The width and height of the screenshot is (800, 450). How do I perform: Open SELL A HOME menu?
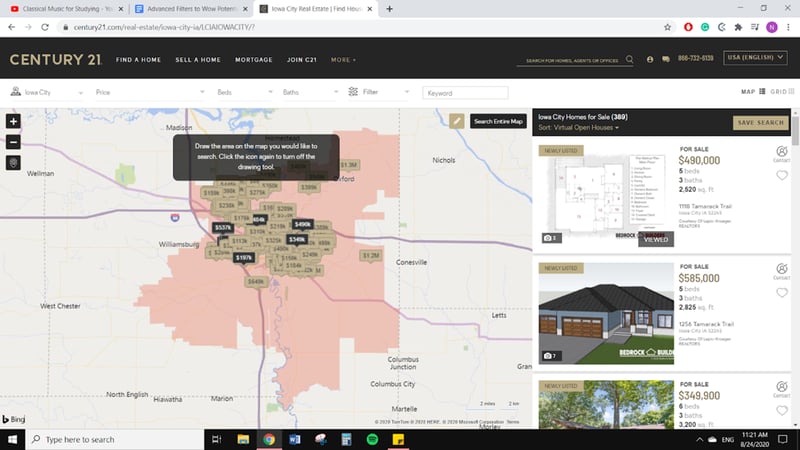click(198, 60)
